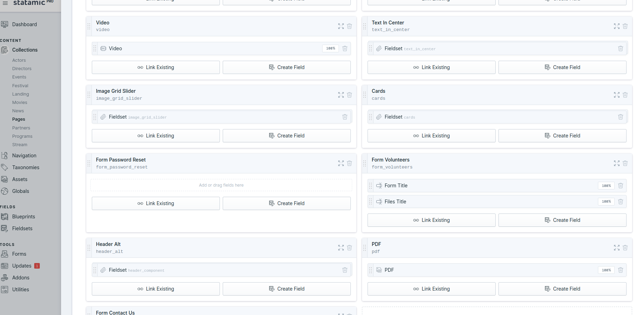Delete the Form Password Reset section
The height and width of the screenshot is (315, 644).
click(349, 163)
